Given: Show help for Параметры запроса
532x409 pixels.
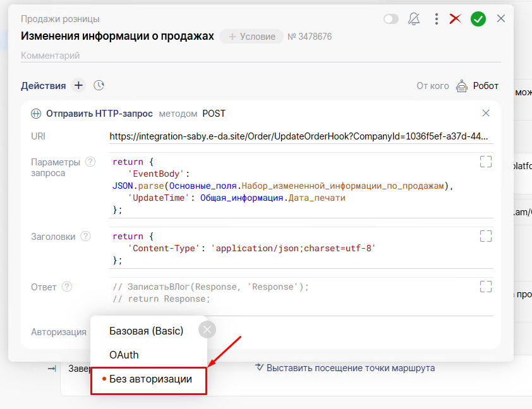Looking at the screenshot, I should click(x=90, y=162).
